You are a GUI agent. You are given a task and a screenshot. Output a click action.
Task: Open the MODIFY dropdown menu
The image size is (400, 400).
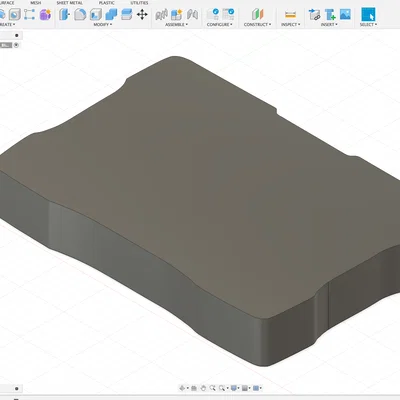click(103, 25)
